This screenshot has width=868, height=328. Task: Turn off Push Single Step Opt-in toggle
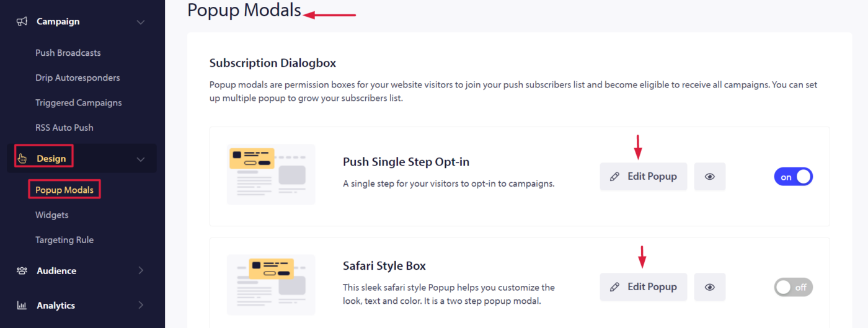click(793, 177)
